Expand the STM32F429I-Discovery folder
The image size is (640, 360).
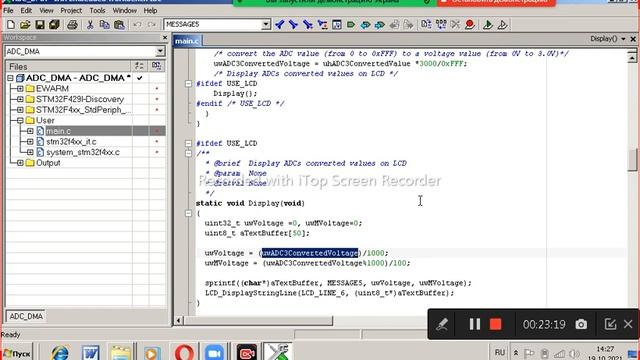coord(20,99)
